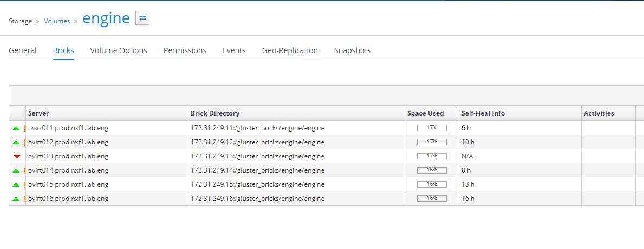
Task: Click the Brick Directory column header
Action: point(215,113)
